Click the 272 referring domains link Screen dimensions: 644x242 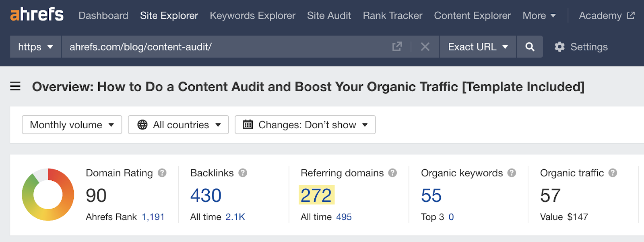click(x=316, y=196)
